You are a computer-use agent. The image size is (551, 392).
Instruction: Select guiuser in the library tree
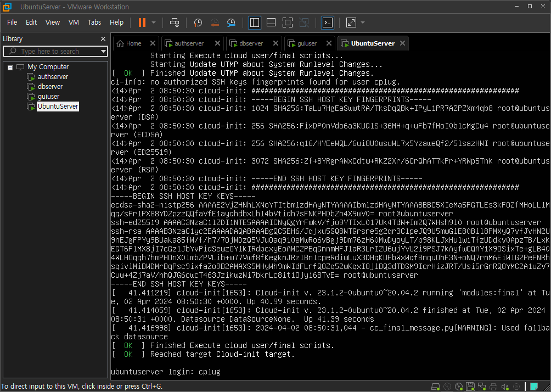(x=48, y=96)
